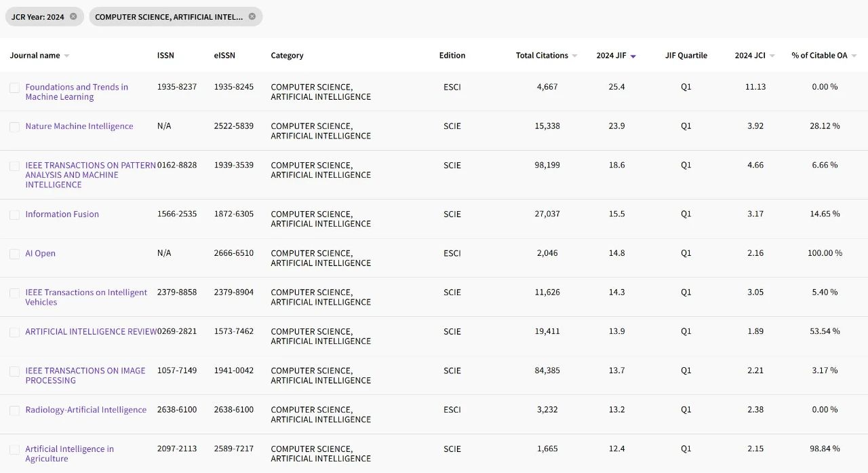Tick the Artificial Intelligence in Agriculture checkbox
This screenshot has width=868, height=473.
click(x=14, y=450)
